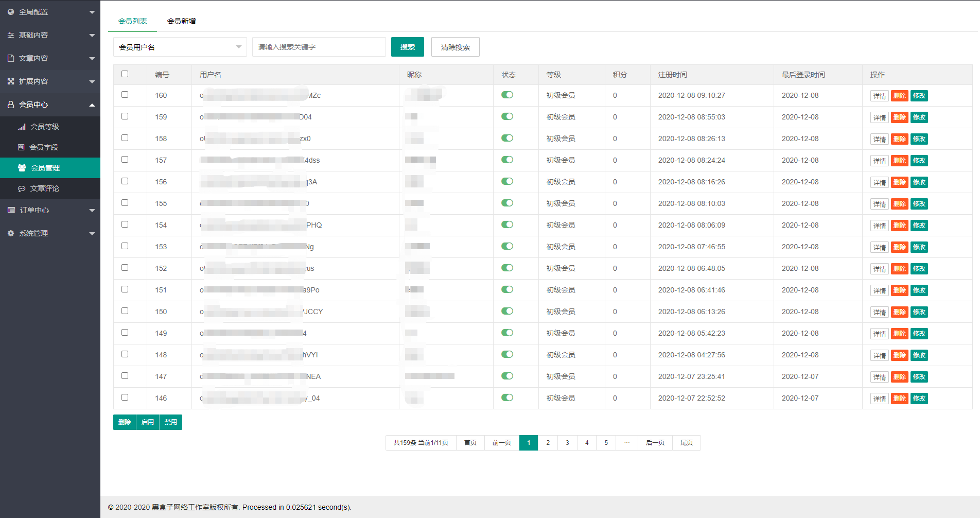Click 修改 for member 156

[x=919, y=182]
